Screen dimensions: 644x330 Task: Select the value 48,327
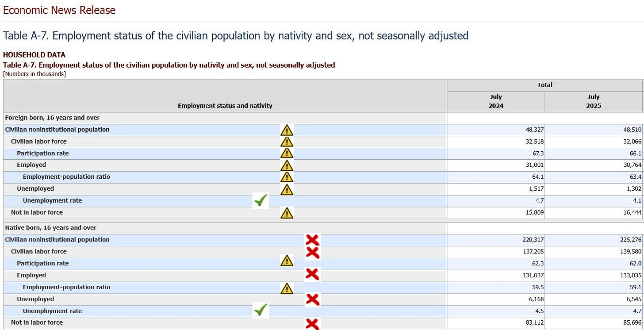pyautogui.click(x=535, y=130)
